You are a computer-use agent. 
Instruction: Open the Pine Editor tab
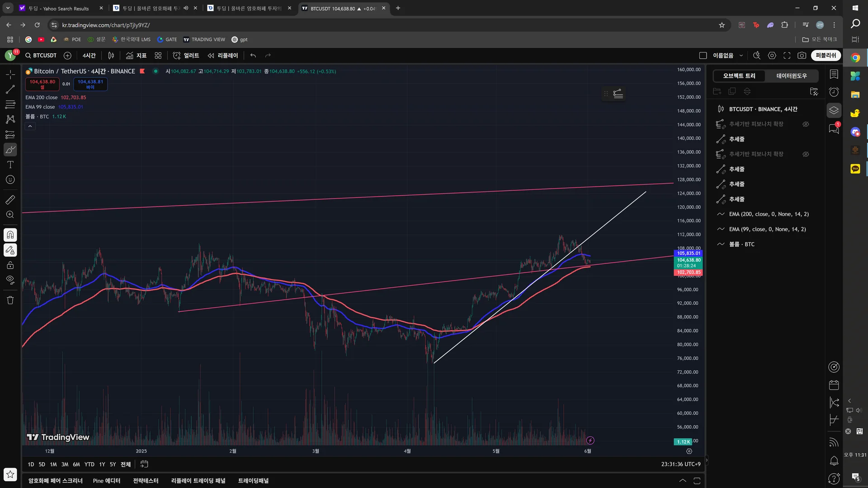[107, 481]
